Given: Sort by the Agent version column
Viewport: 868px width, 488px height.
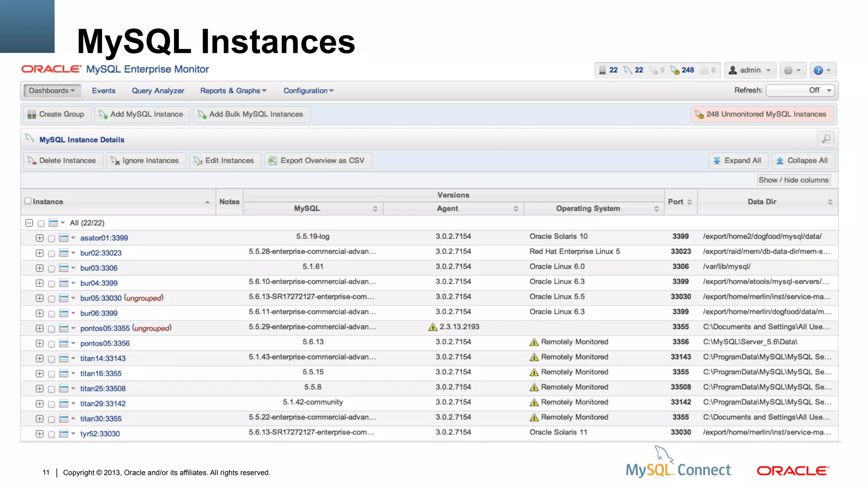Looking at the screenshot, I should point(516,209).
